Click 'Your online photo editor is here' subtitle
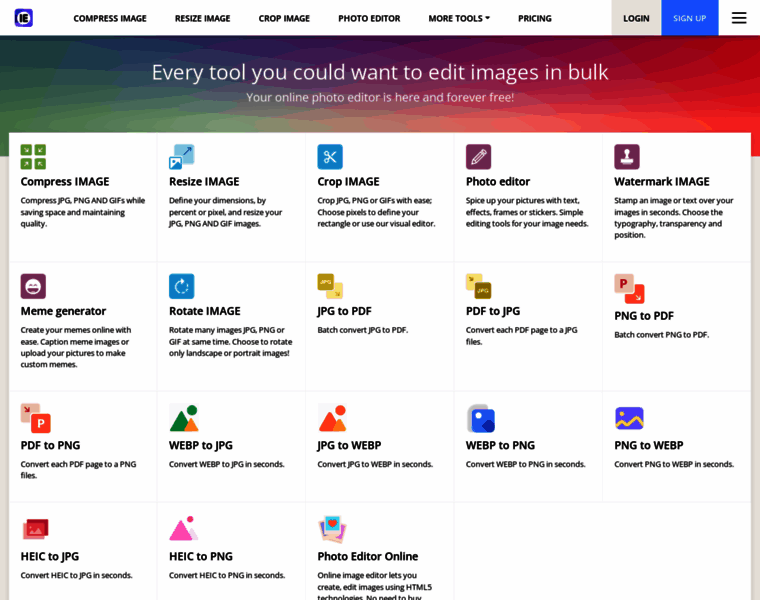The height and width of the screenshot is (600, 760). (x=380, y=97)
